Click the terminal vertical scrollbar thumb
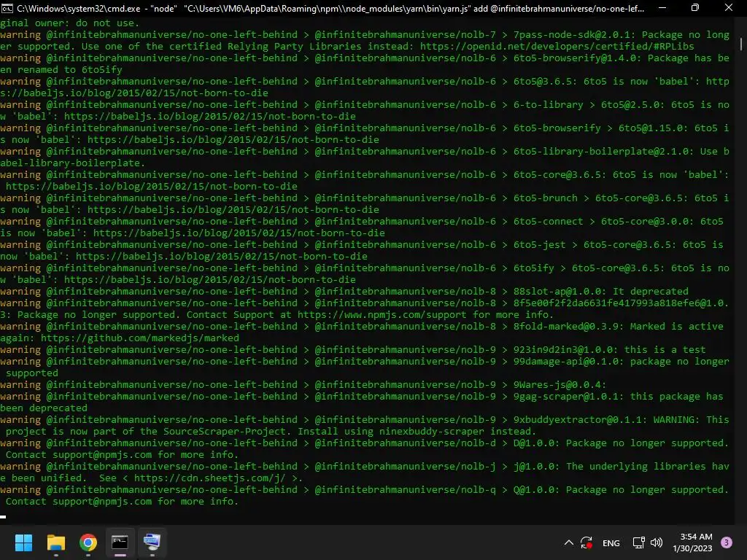747x560 pixels. point(741,43)
